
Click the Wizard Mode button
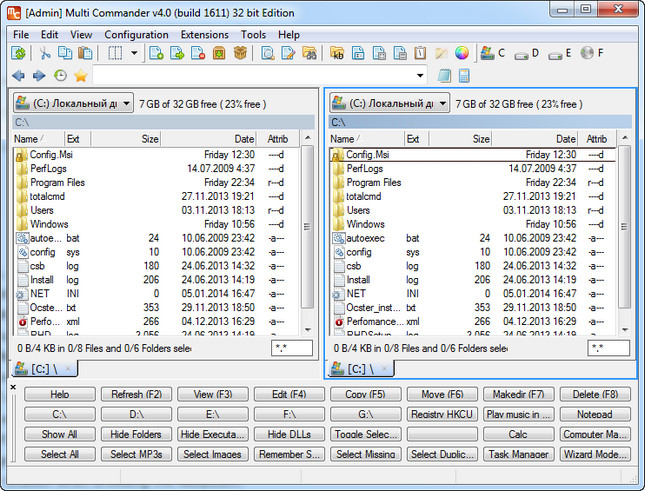[x=595, y=454]
